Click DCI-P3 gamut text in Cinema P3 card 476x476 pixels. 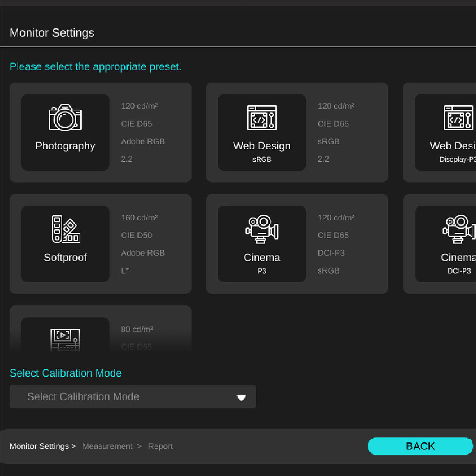pos(331,253)
